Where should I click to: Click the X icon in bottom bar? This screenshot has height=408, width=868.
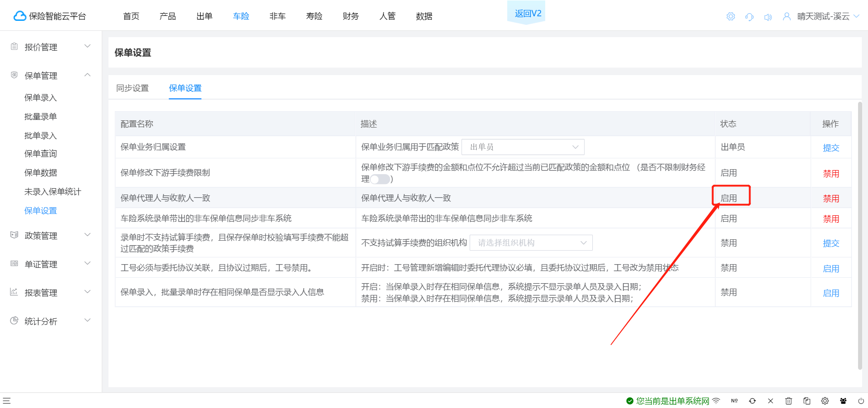point(770,401)
